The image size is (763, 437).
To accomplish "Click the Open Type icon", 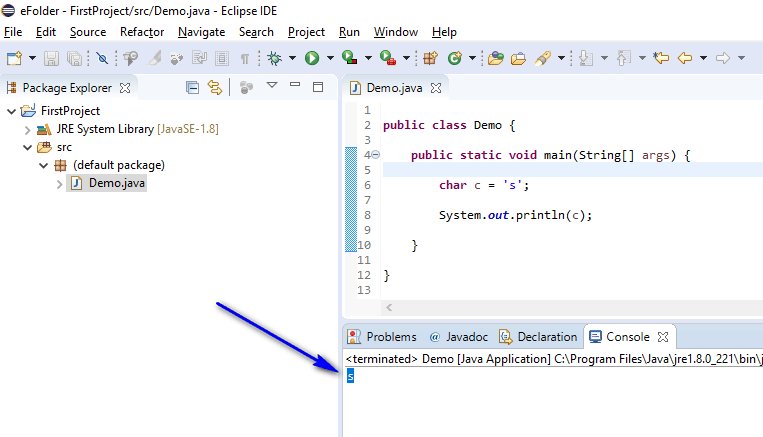I will point(495,58).
